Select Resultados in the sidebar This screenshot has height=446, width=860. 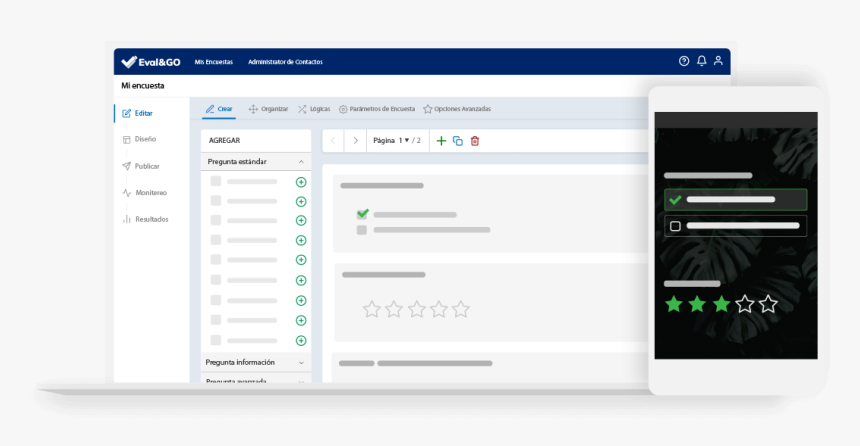pyautogui.click(x=145, y=219)
